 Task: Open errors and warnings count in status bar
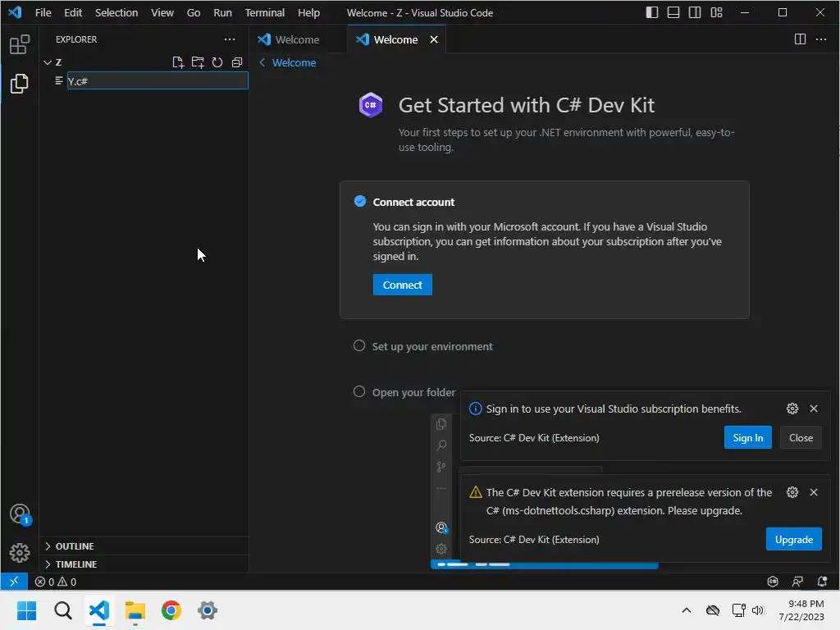[56, 582]
